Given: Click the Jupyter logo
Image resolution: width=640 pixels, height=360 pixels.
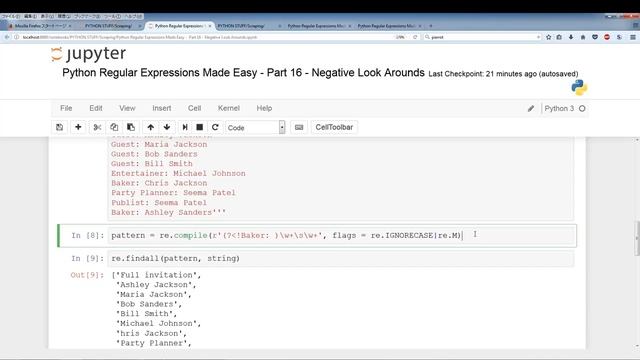Looking at the screenshot, I should click(89, 54).
